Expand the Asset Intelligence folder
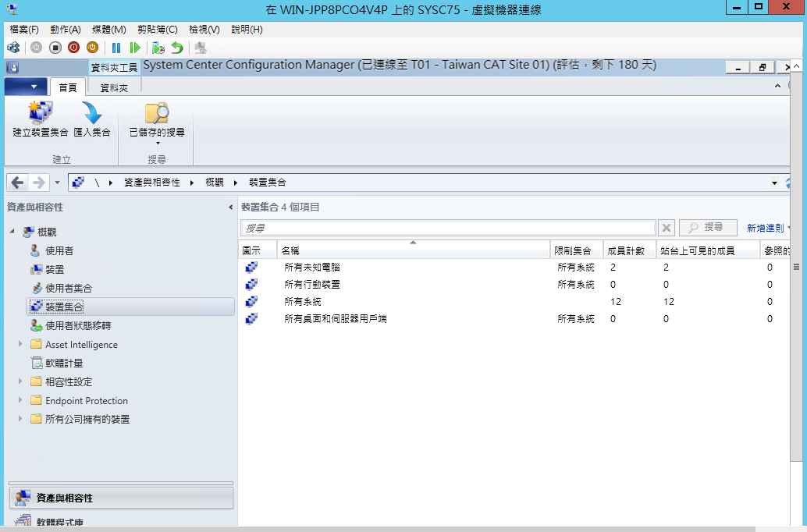Image resolution: width=807 pixels, height=532 pixels. coord(20,344)
